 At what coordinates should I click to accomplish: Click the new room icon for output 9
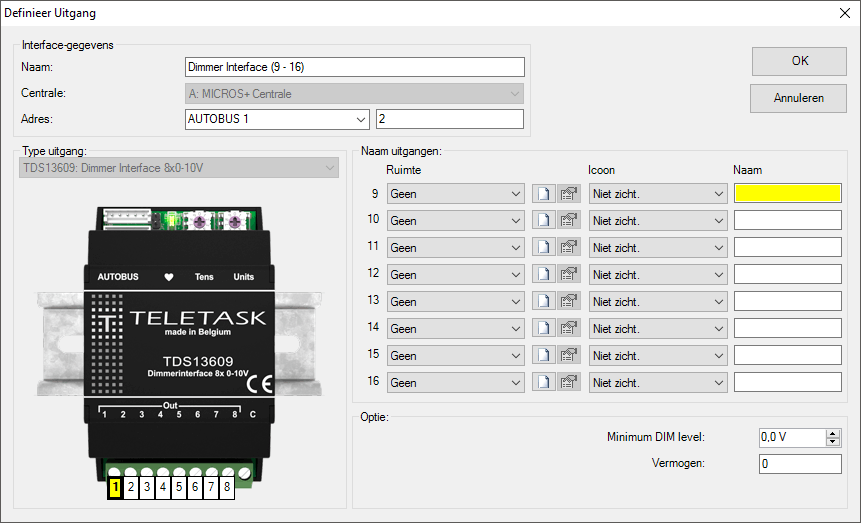pyautogui.click(x=542, y=193)
